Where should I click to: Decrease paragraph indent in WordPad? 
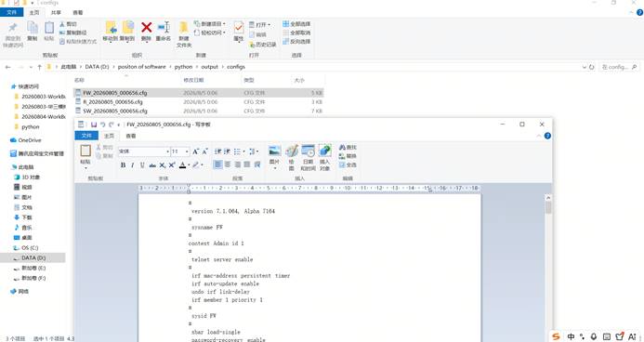coord(217,151)
